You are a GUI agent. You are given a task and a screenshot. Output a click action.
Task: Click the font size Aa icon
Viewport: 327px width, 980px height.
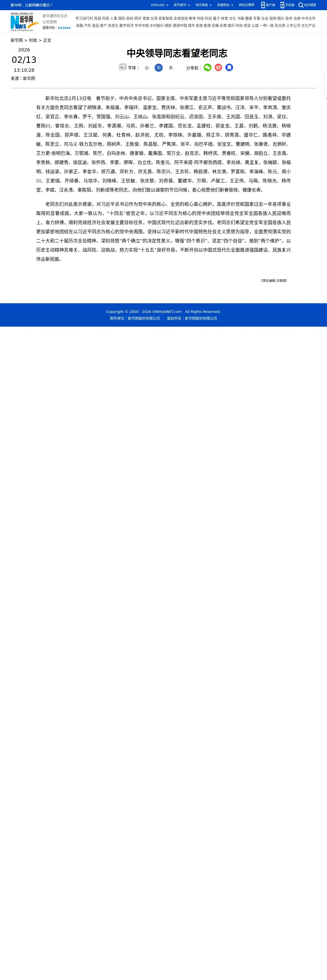(122, 67)
